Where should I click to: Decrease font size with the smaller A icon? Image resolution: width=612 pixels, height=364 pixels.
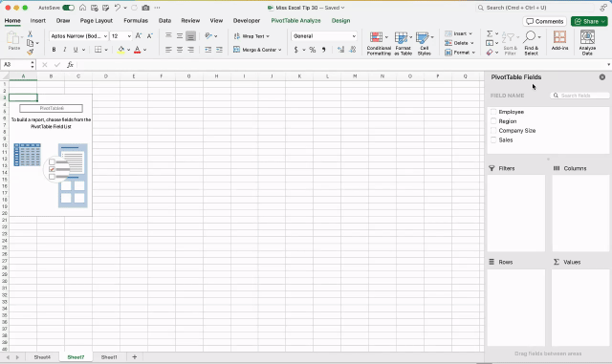[150, 36]
